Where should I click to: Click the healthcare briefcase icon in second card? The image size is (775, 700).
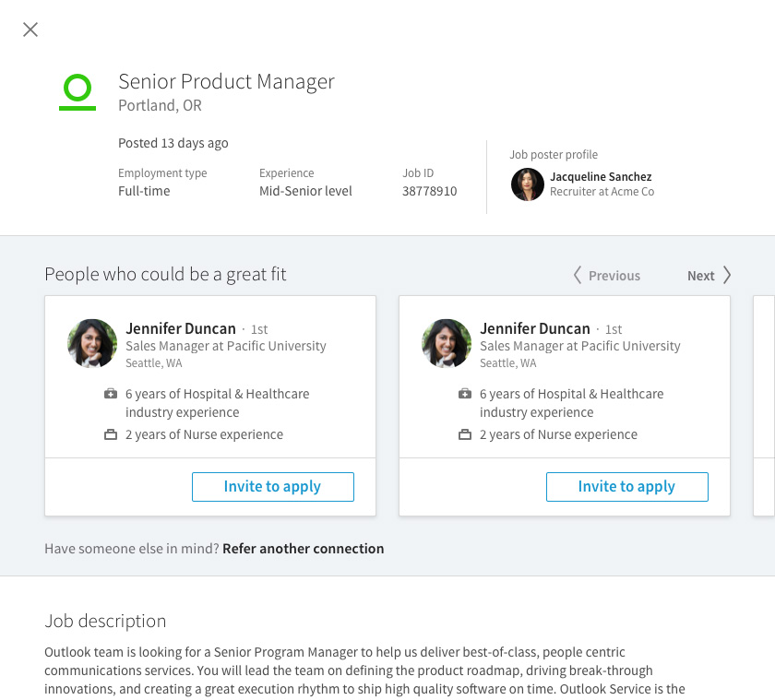pos(465,394)
